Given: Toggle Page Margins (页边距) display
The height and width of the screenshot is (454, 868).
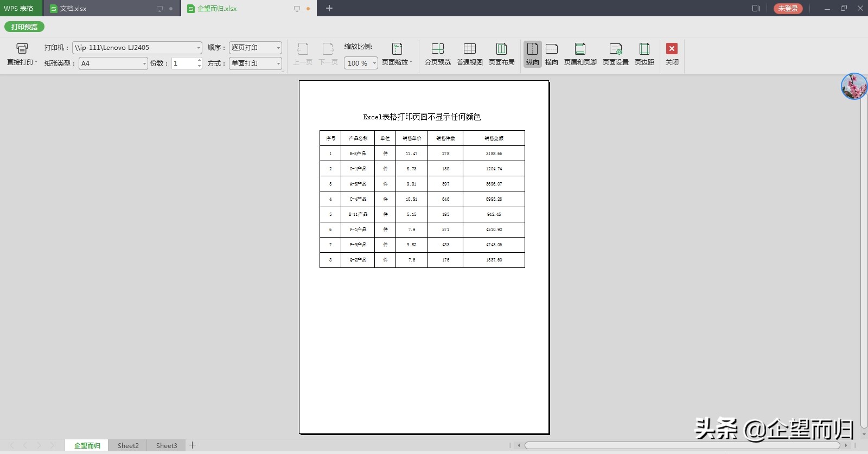Looking at the screenshot, I should [x=644, y=54].
